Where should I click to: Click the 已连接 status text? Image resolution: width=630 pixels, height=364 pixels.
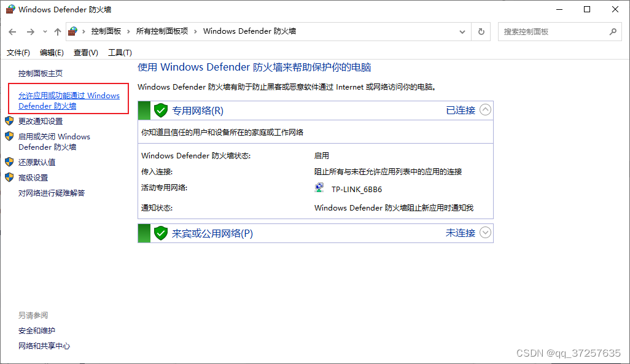tap(461, 110)
